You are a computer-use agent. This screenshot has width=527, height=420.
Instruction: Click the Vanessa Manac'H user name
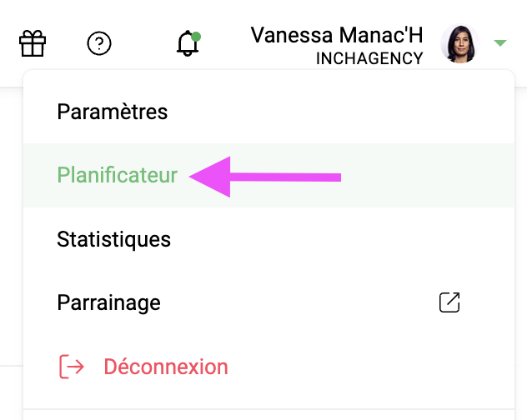[x=336, y=35]
